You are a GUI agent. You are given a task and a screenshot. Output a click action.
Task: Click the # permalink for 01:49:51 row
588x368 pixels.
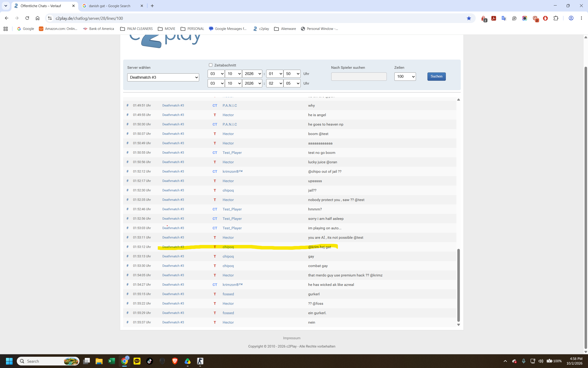tap(127, 105)
